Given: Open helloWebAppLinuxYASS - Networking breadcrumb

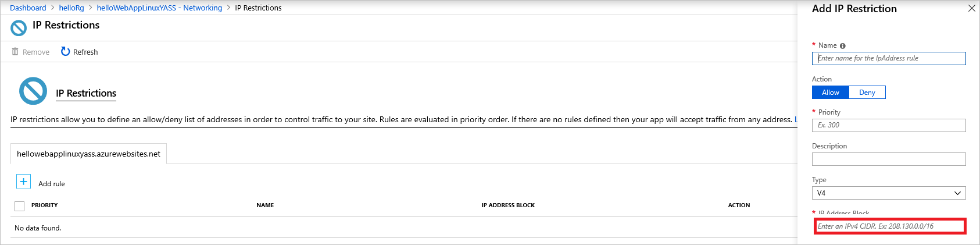Looking at the screenshot, I should pyautogui.click(x=159, y=8).
